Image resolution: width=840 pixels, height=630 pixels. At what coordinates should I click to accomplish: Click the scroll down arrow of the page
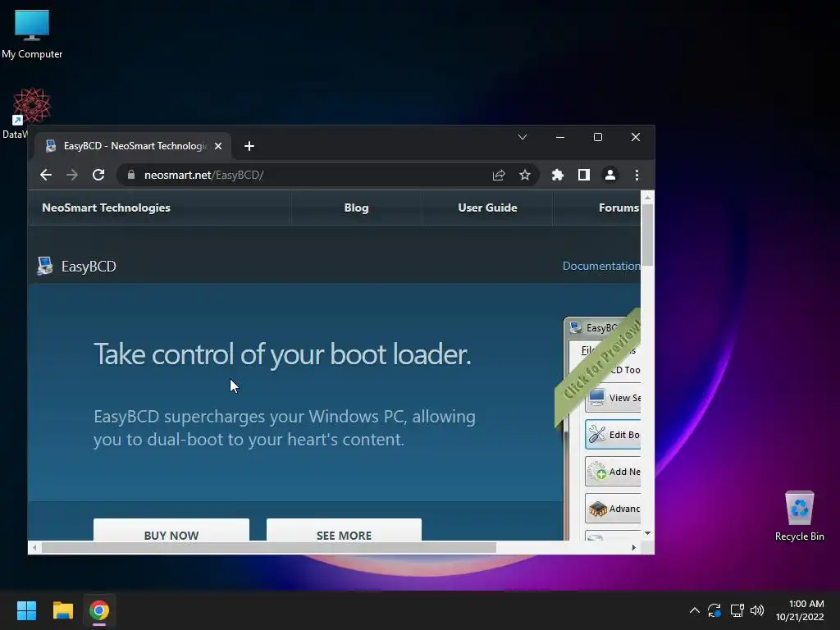point(648,533)
